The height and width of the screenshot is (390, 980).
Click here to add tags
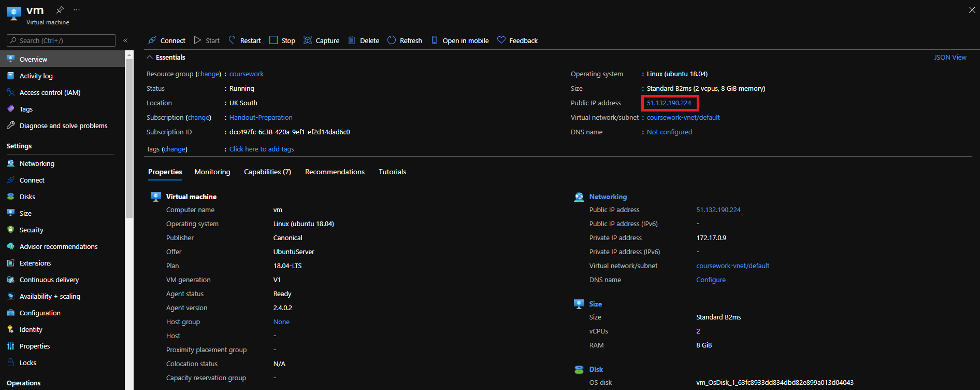[x=262, y=149]
